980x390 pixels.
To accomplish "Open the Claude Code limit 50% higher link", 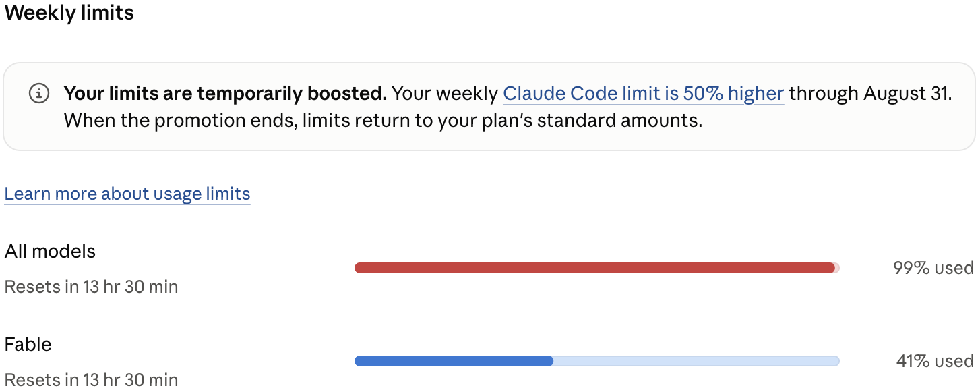I will point(644,93).
